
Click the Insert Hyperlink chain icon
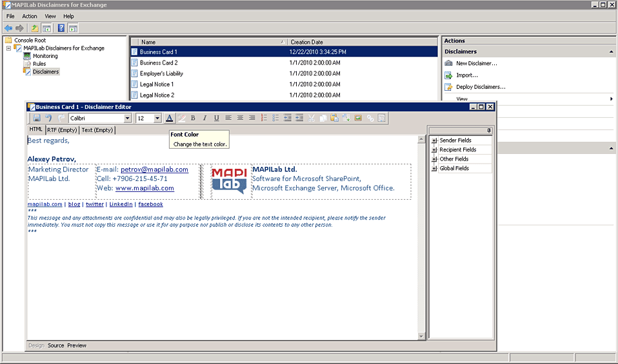[x=370, y=118]
